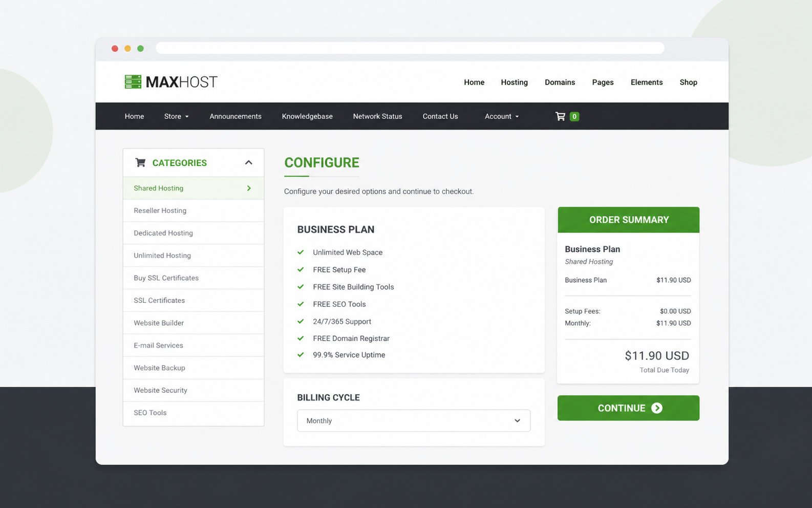Select Shared Hosting category
The width and height of the screenshot is (812, 508).
[x=194, y=188]
